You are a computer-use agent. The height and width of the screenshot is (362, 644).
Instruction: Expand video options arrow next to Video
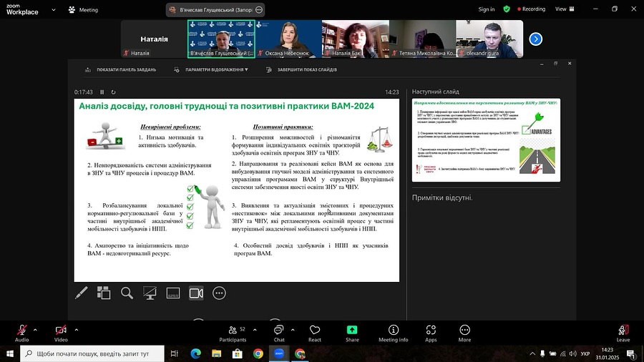[x=76, y=330]
